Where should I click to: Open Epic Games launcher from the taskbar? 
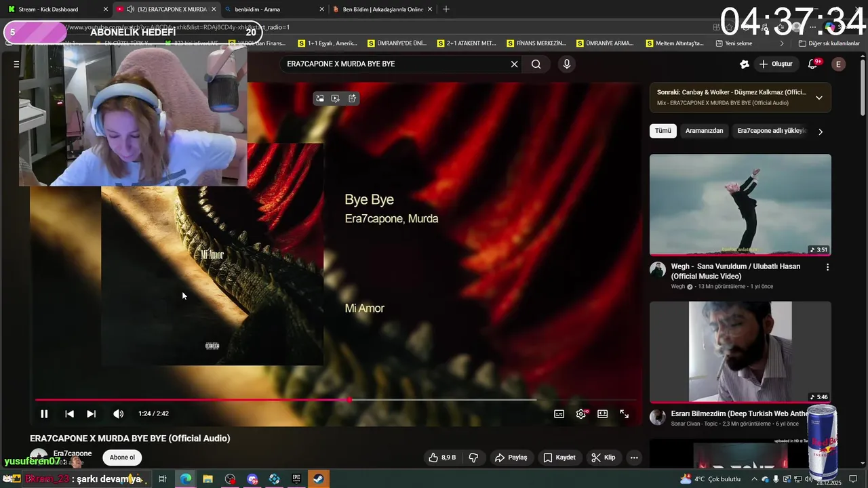(296, 479)
